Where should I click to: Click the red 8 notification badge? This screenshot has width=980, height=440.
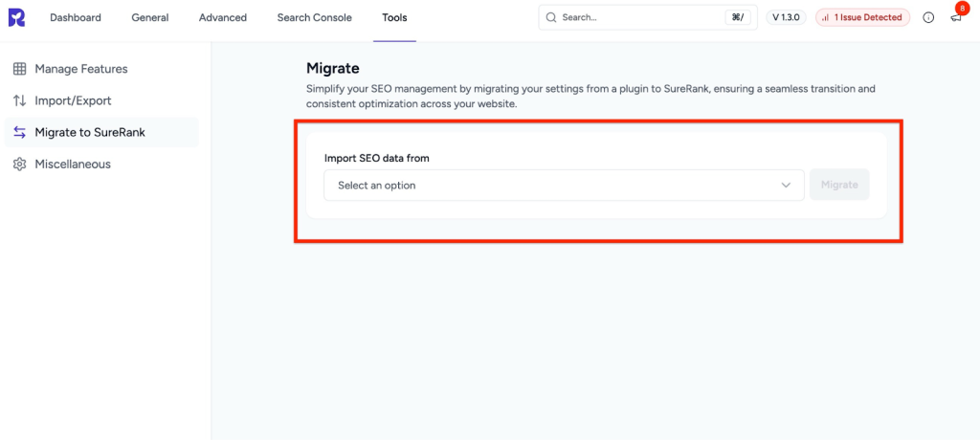(x=962, y=8)
